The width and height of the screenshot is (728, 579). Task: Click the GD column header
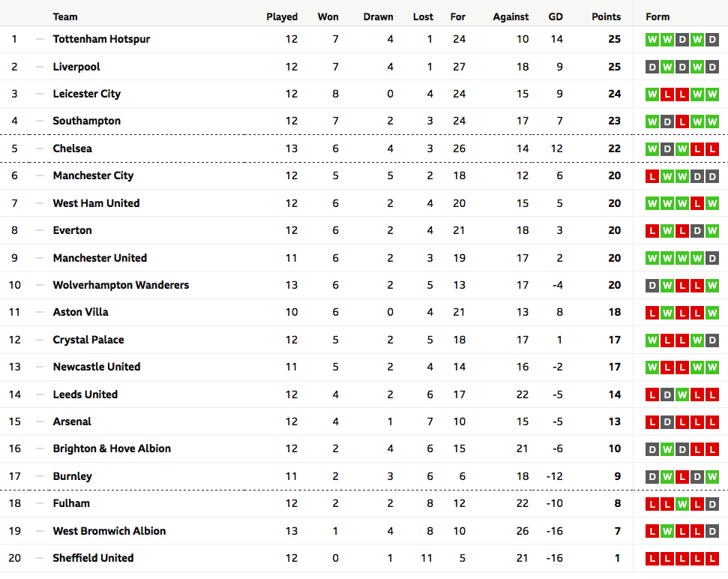click(556, 16)
